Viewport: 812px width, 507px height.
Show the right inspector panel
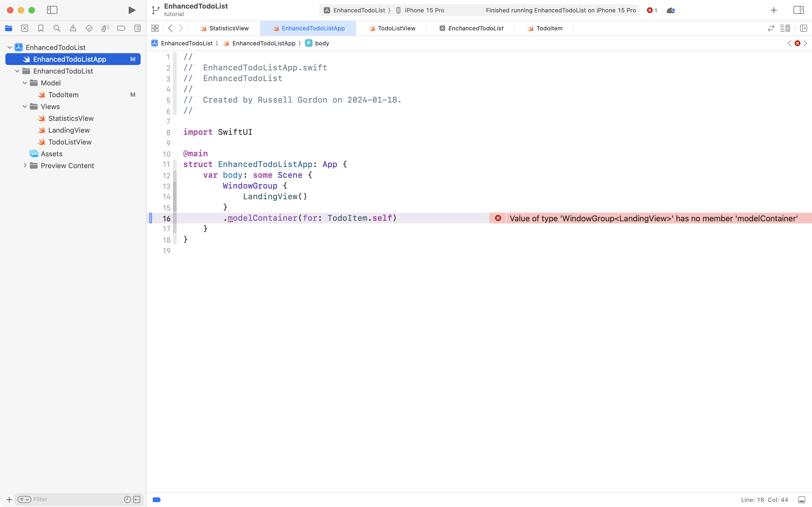(798, 10)
